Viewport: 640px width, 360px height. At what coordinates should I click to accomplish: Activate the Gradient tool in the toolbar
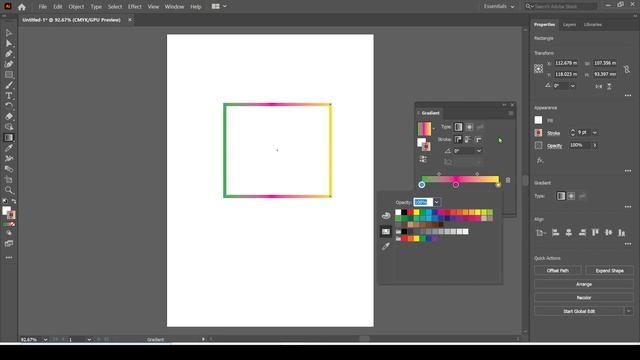[x=9, y=138]
